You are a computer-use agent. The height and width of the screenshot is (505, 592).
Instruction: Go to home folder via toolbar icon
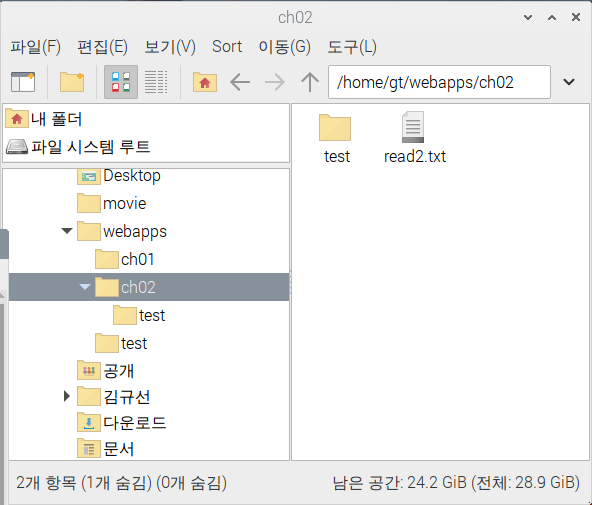205,82
